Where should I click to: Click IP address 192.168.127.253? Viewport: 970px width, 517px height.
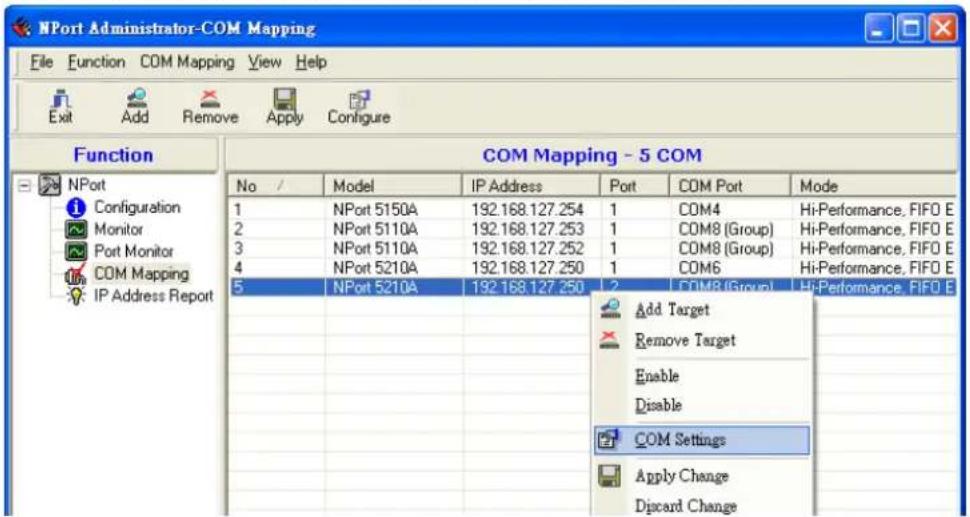point(528,229)
